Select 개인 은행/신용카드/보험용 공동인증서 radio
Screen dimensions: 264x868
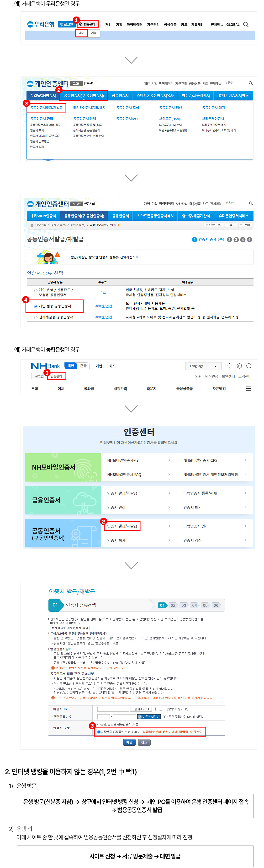pos(36,290)
